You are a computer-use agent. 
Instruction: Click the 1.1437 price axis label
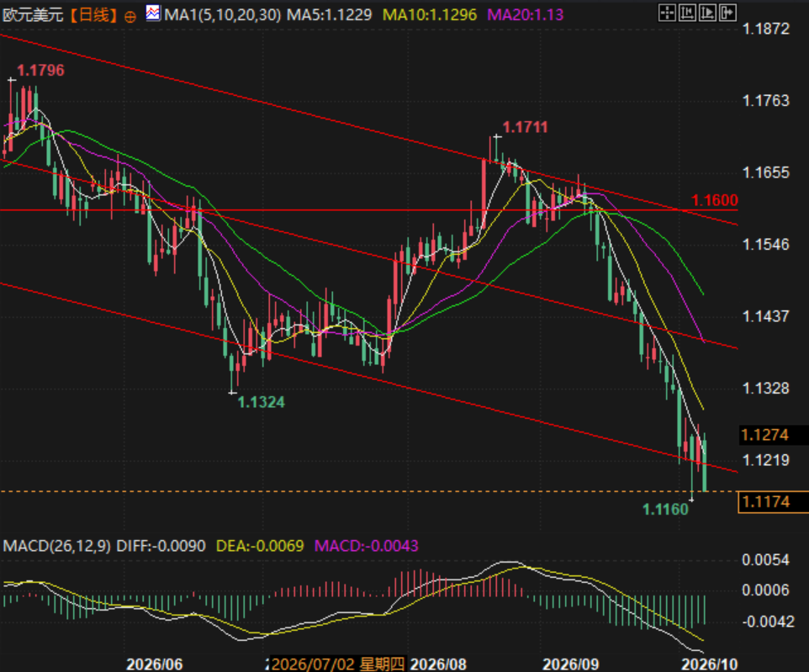point(766,316)
